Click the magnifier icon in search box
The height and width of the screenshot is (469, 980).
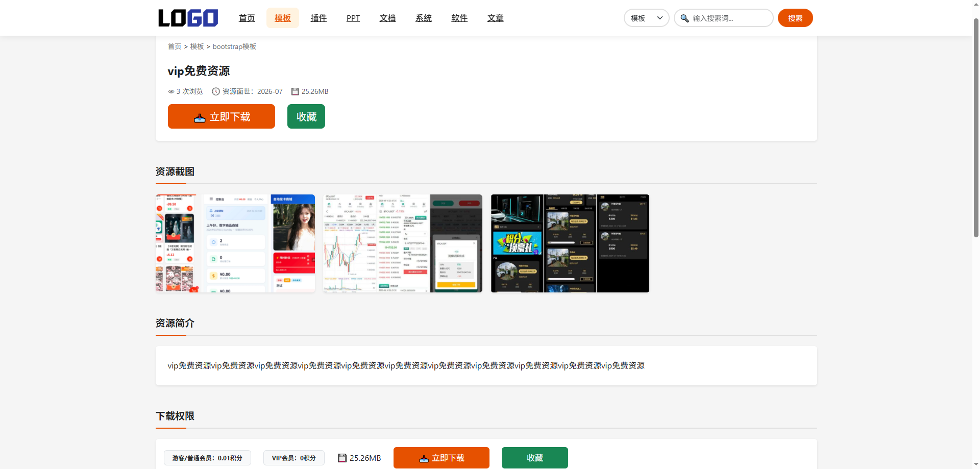click(684, 18)
